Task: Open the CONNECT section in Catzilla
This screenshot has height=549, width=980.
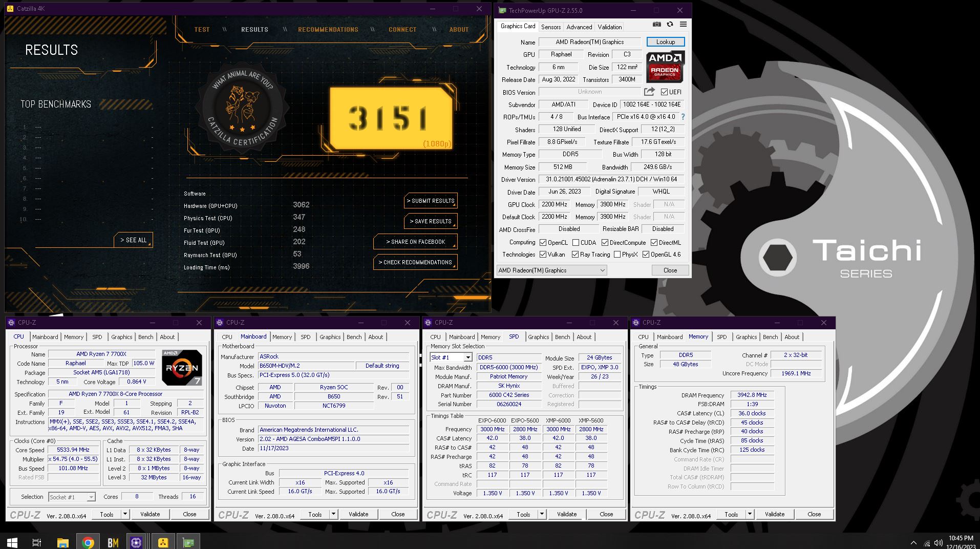Action: click(x=402, y=30)
